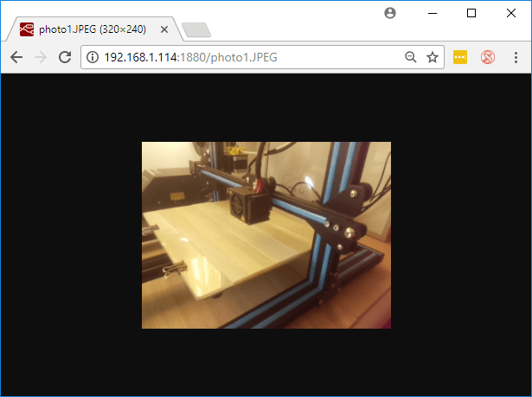The image size is (532, 397).
Task: Minimize the Chrome window
Action: pos(432,13)
